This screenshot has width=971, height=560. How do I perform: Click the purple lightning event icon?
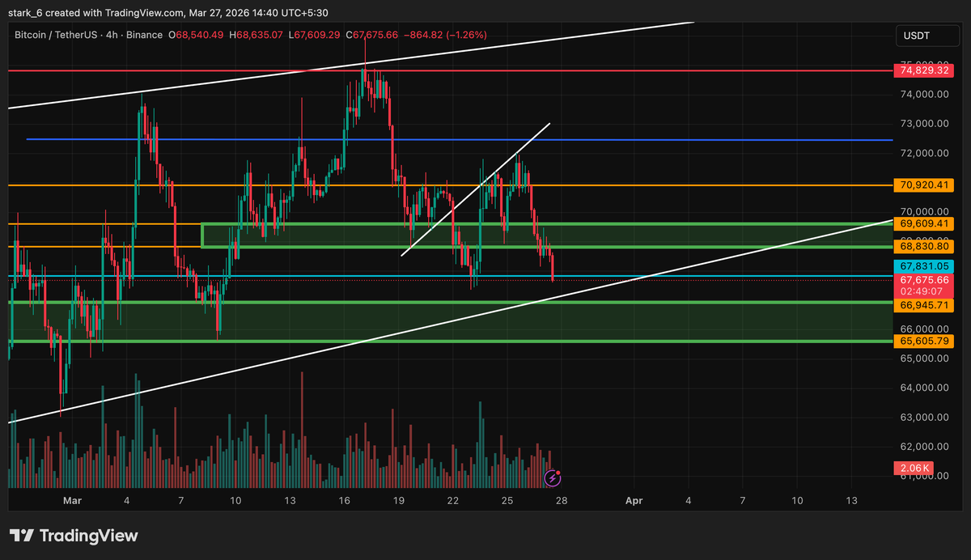pyautogui.click(x=553, y=478)
